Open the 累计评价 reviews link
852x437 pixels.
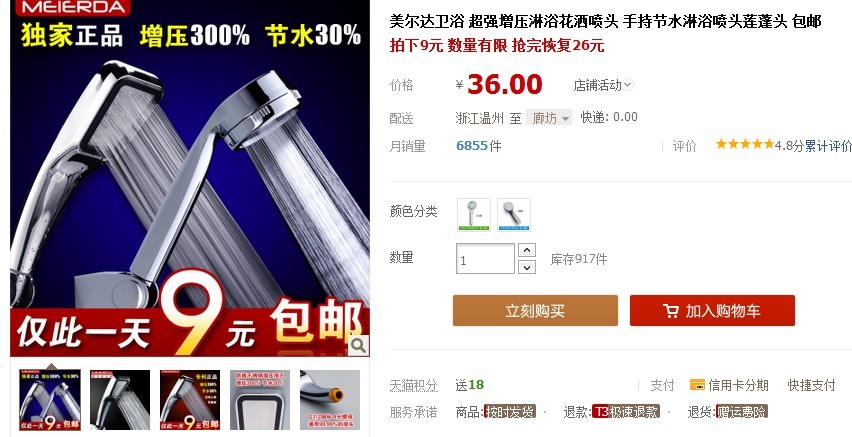pos(828,146)
